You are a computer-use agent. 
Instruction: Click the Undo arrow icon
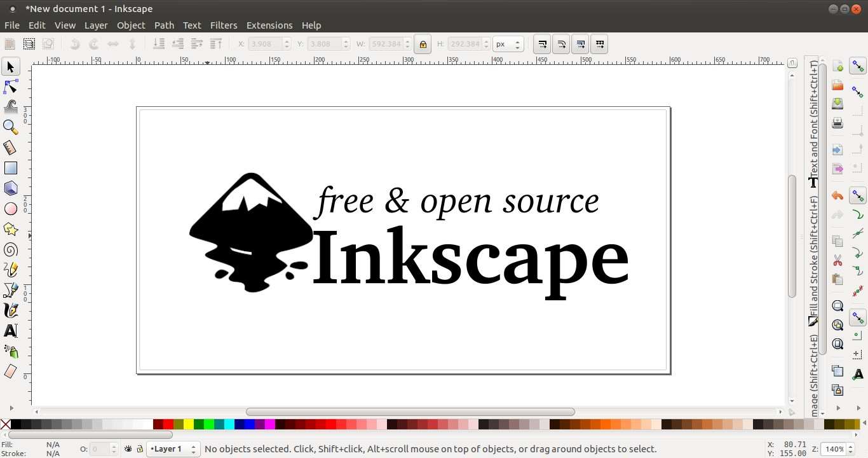pyautogui.click(x=837, y=196)
